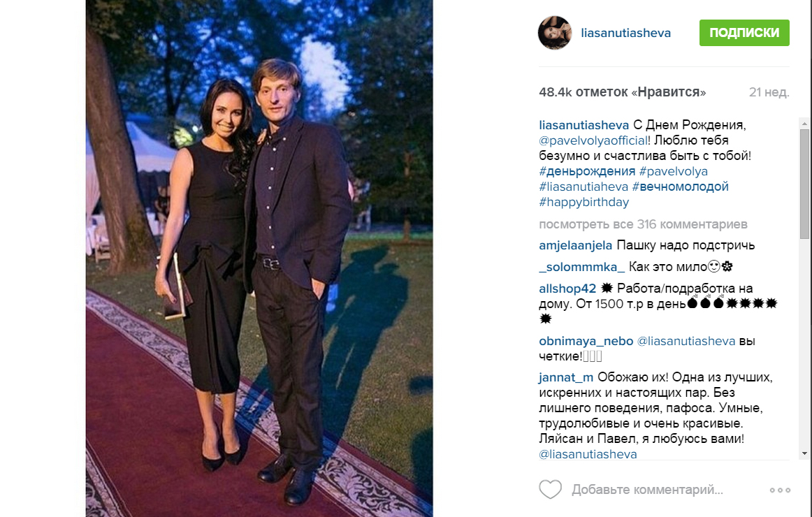Open commenter jannat_m's profile
This screenshot has width=812, height=517.
566,378
